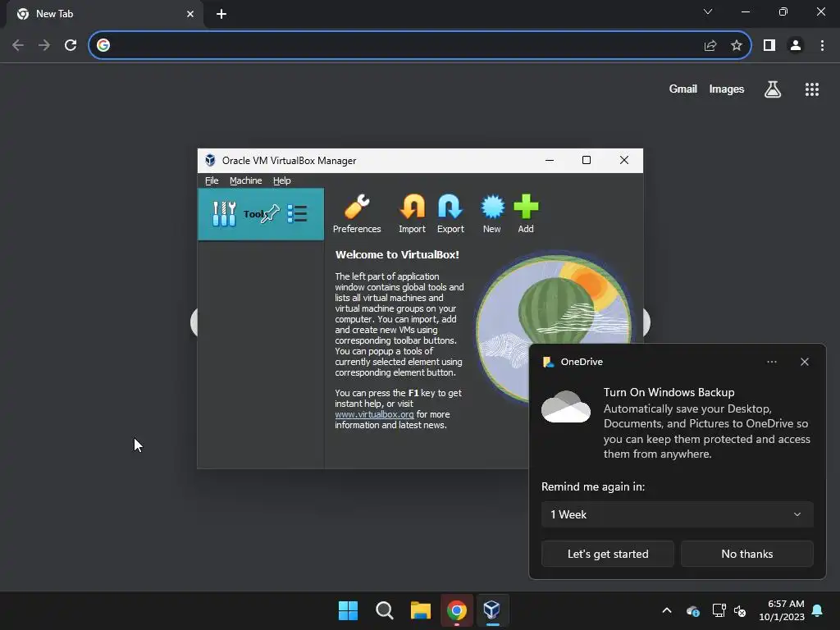Image resolution: width=840 pixels, height=630 pixels.
Task: Create a New virtual machine
Action: (492, 207)
